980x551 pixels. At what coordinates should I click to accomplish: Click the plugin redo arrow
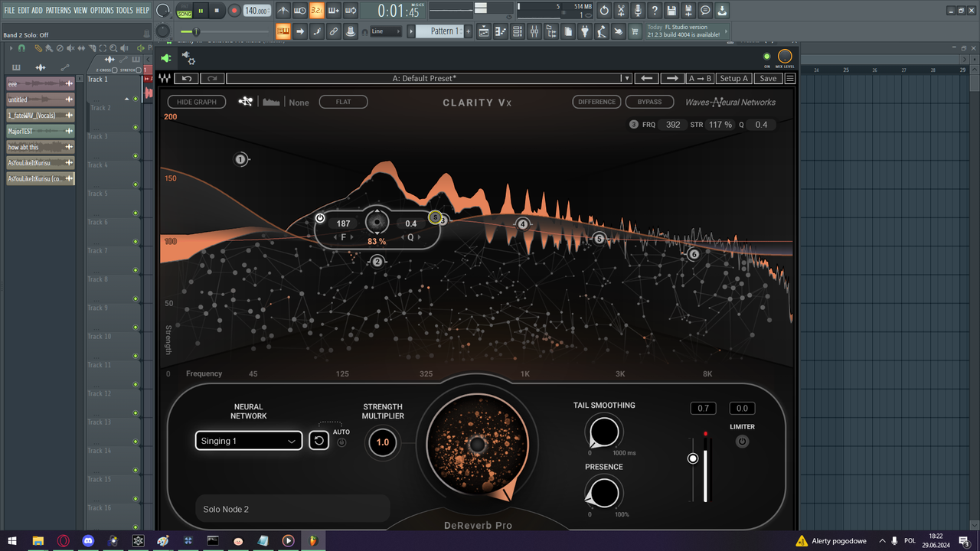coord(212,78)
